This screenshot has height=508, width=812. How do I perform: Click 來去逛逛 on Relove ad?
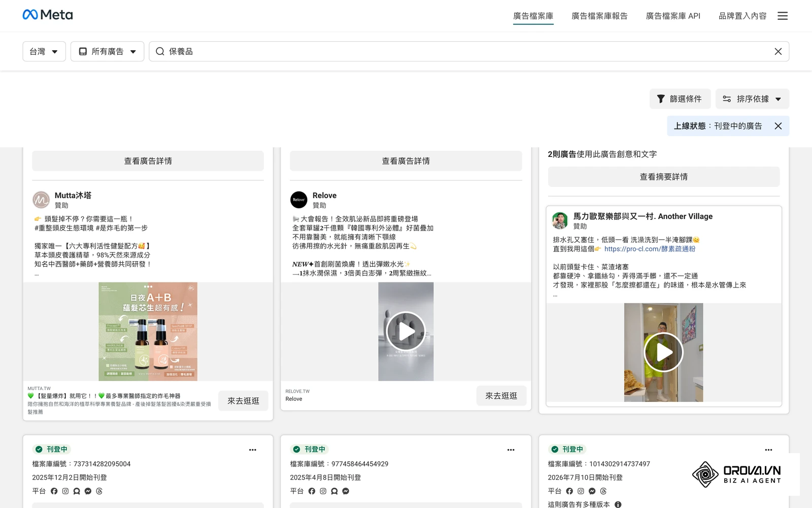click(501, 396)
